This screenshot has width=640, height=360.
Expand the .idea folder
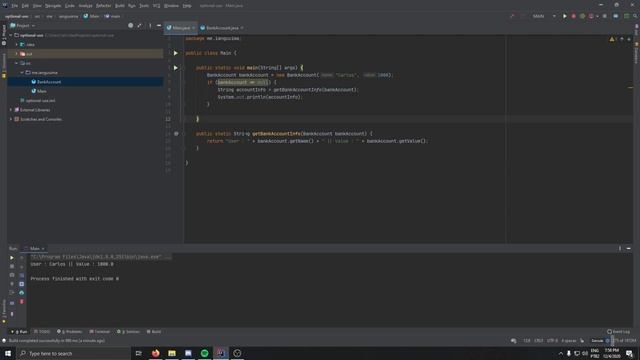click(17, 44)
